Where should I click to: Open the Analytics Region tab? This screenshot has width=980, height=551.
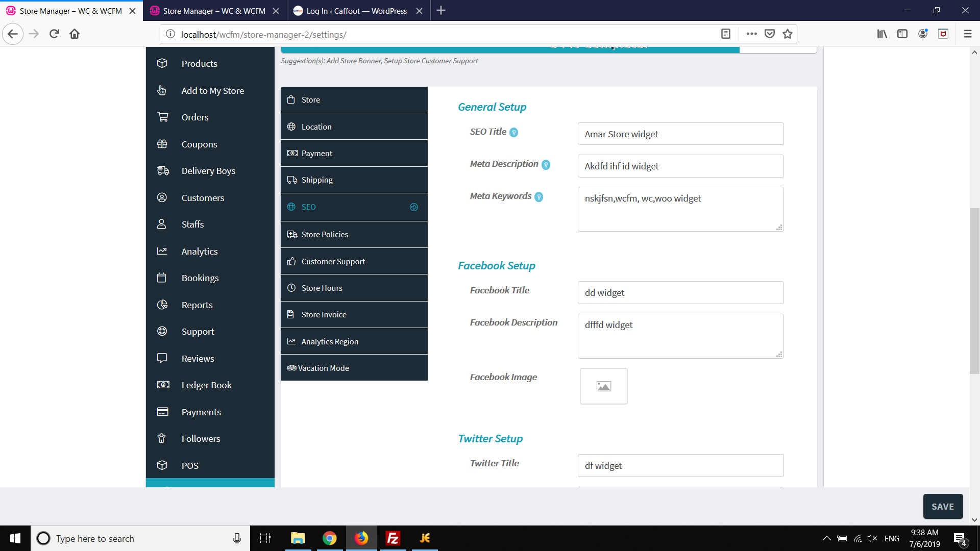point(354,341)
